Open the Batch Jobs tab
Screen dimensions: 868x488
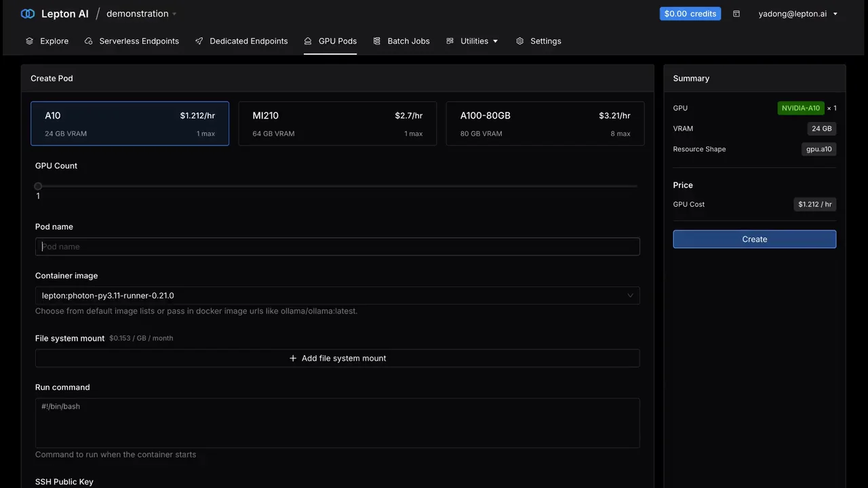[401, 41]
